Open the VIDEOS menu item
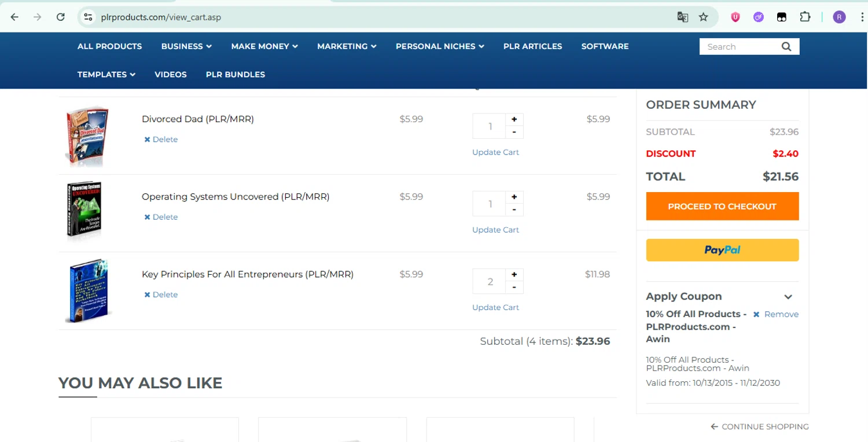 tap(171, 75)
